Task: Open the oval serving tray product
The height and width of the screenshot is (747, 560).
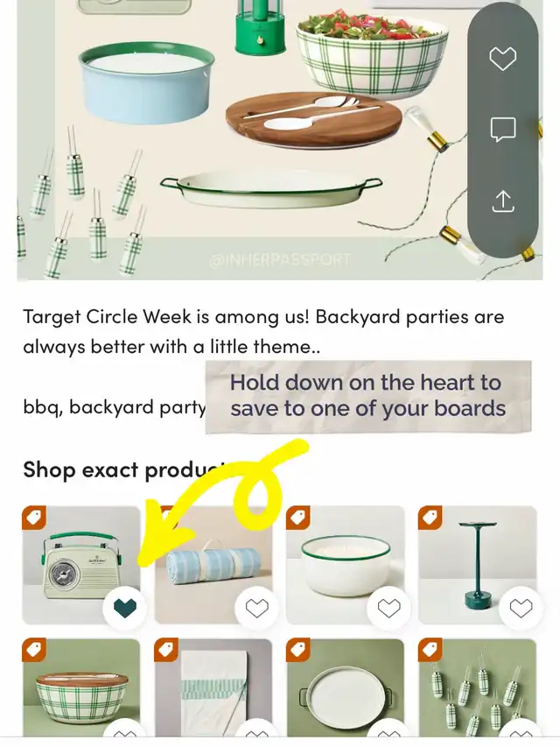Action: pos(346,688)
